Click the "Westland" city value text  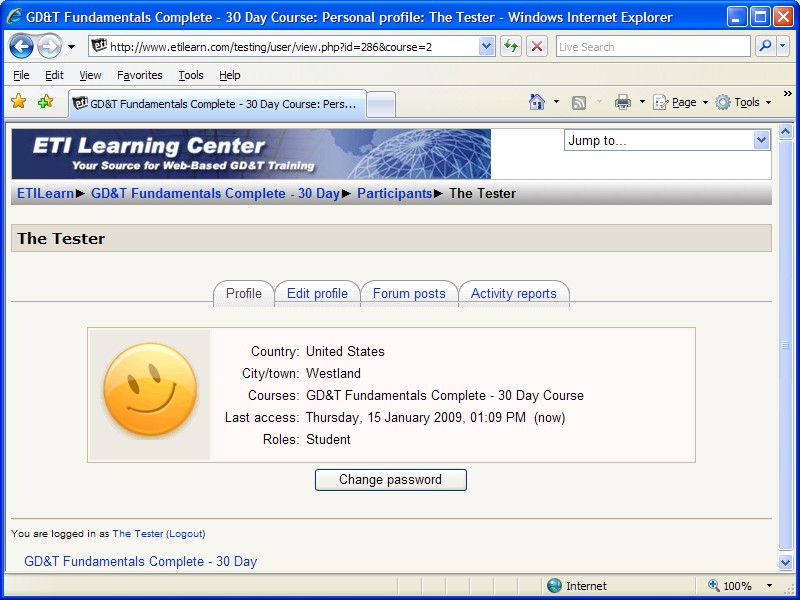click(333, 373)
